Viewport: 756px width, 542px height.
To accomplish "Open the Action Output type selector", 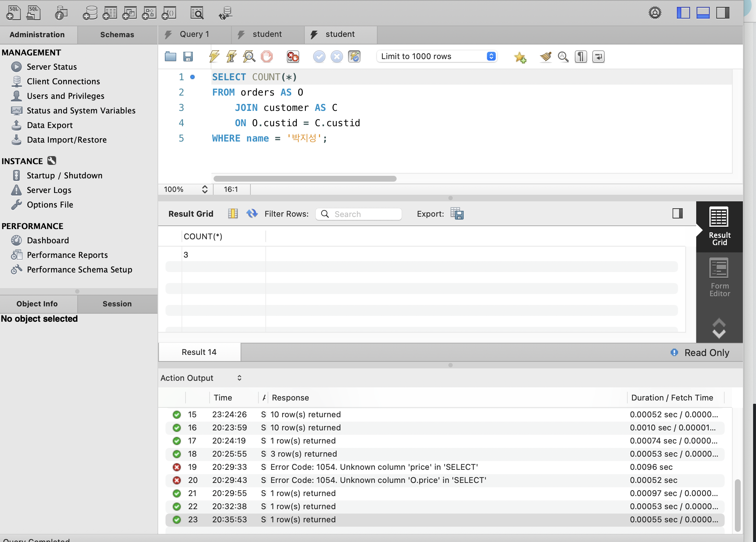I will click(201, 378).
